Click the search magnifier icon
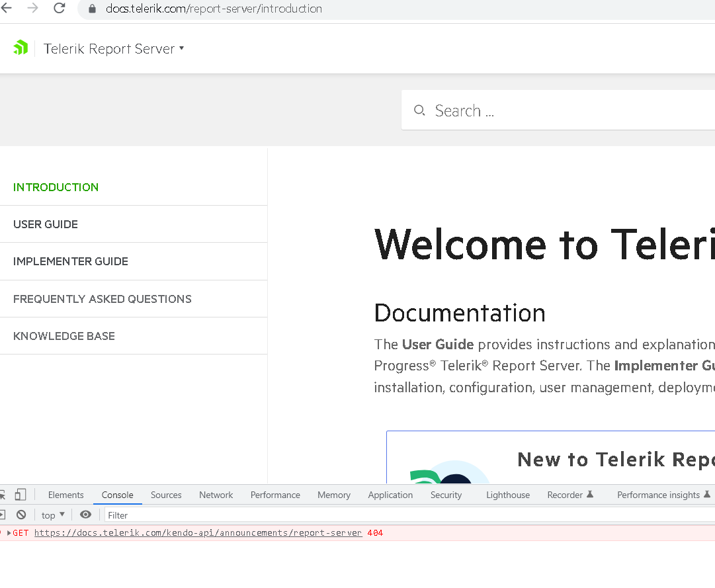Screen dimensions: 715x588 [x=419, y=110]
